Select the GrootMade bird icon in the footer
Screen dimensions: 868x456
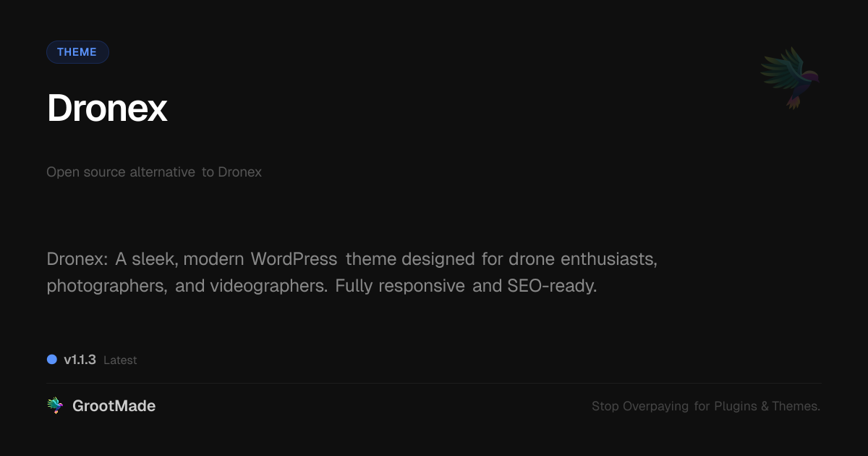coord(56,405)
